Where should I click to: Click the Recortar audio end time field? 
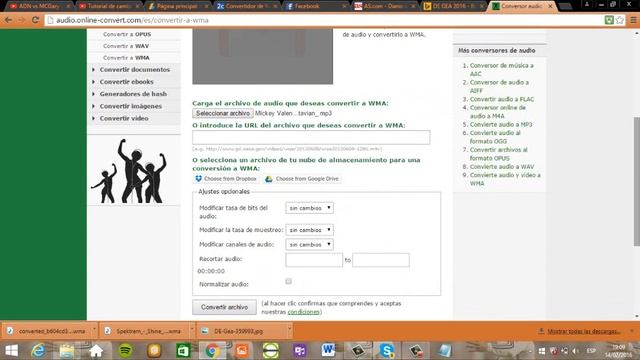coord(381,260)
